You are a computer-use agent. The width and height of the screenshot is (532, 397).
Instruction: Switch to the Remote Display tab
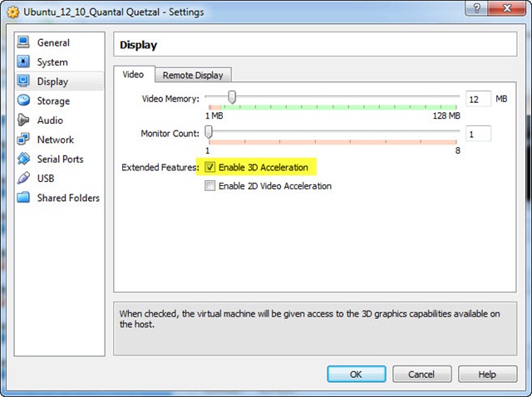click(x=193, y=75)
